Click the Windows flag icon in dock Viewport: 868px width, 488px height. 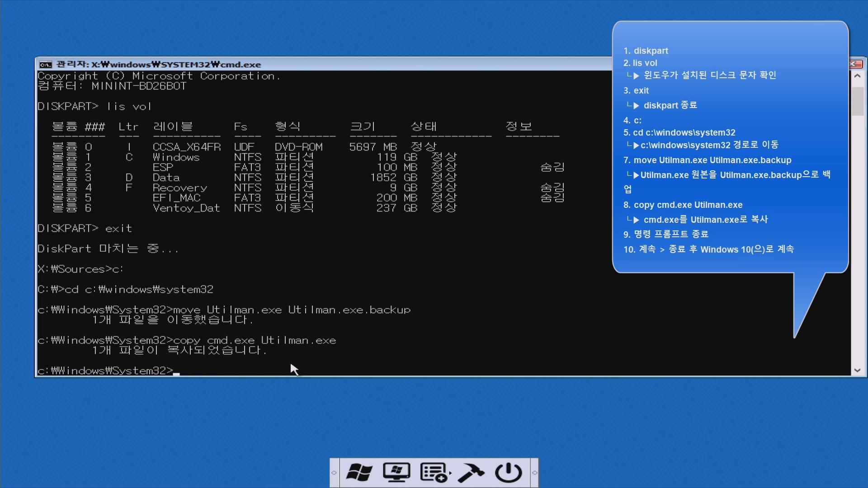[359, 473]
